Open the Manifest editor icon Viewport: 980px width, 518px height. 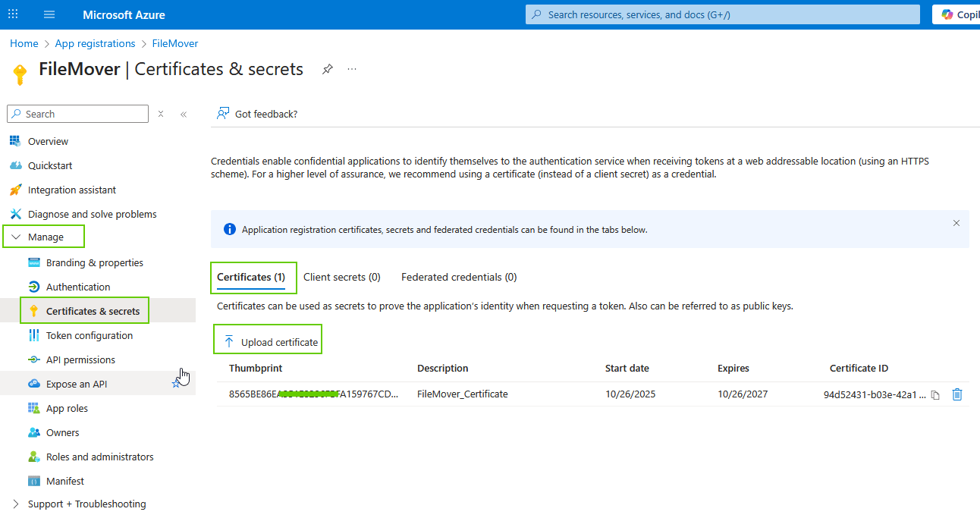coord(34,480)
